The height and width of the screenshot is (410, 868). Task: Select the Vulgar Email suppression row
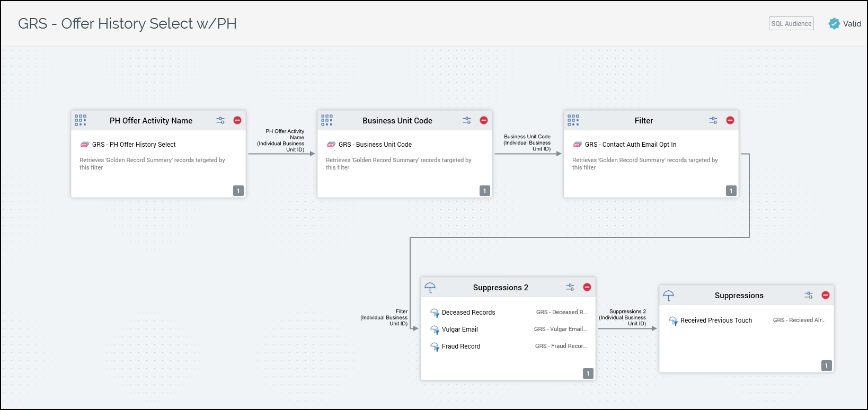pyautogui.click(x=459, y=329)
